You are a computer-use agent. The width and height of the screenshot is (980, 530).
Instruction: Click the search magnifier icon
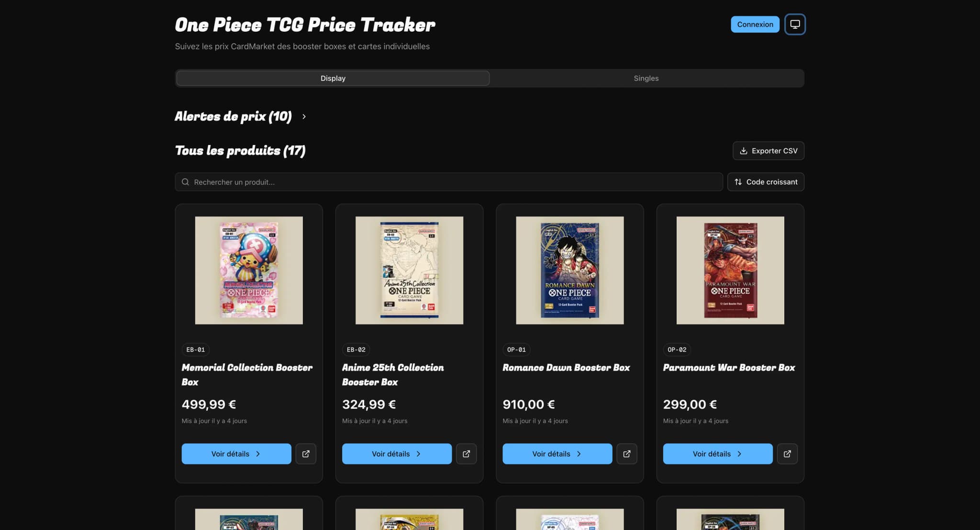pos(186,182)
